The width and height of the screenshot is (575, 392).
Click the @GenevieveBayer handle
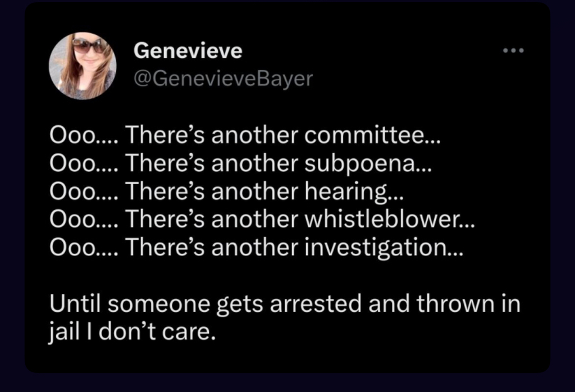click(x=222, y=79)
